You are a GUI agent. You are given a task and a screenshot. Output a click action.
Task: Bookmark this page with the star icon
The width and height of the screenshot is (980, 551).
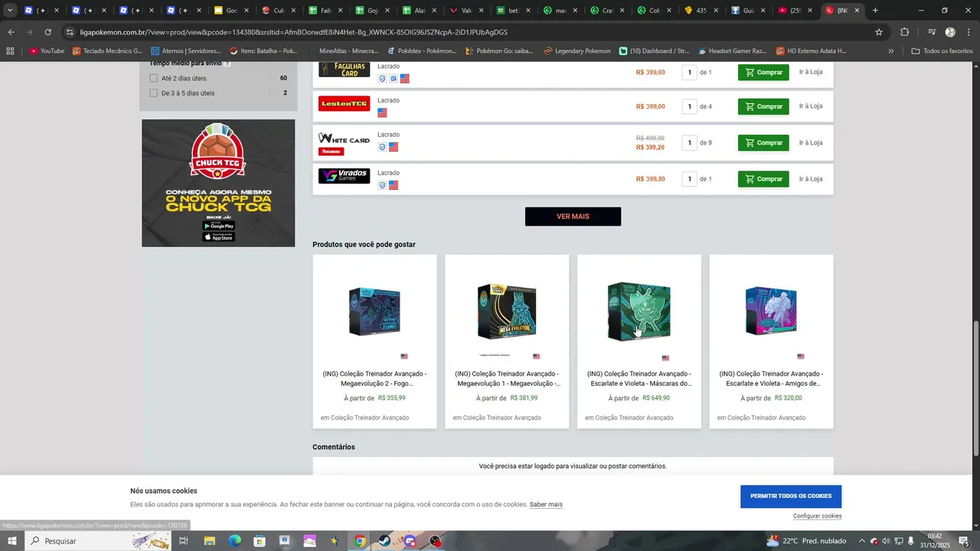coord(879,32)
